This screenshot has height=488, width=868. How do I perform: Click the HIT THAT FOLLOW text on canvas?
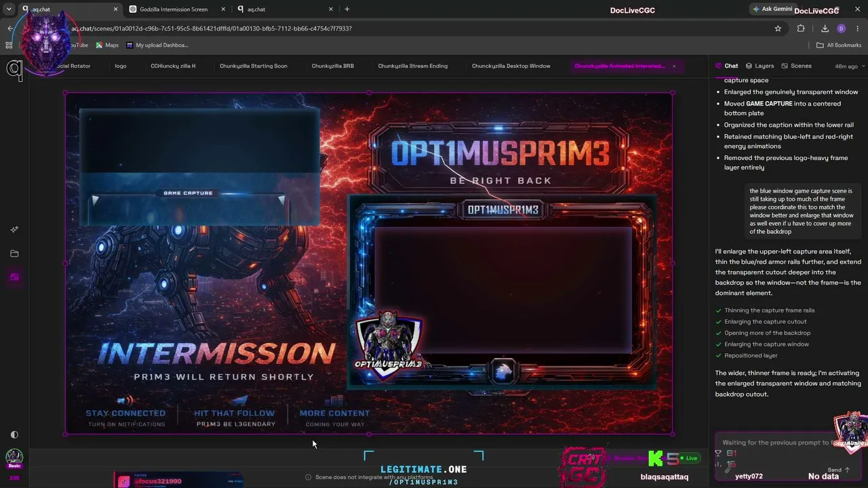[234, 413]
